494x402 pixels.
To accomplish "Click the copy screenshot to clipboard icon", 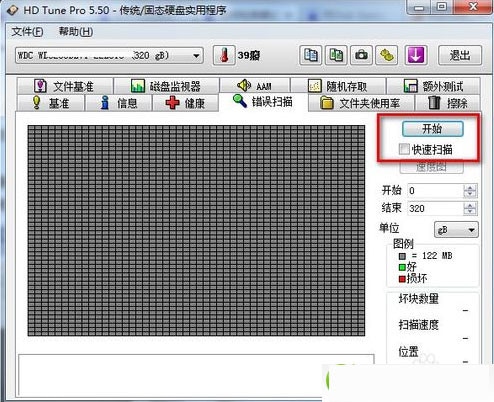I will (x=336, y=55).
